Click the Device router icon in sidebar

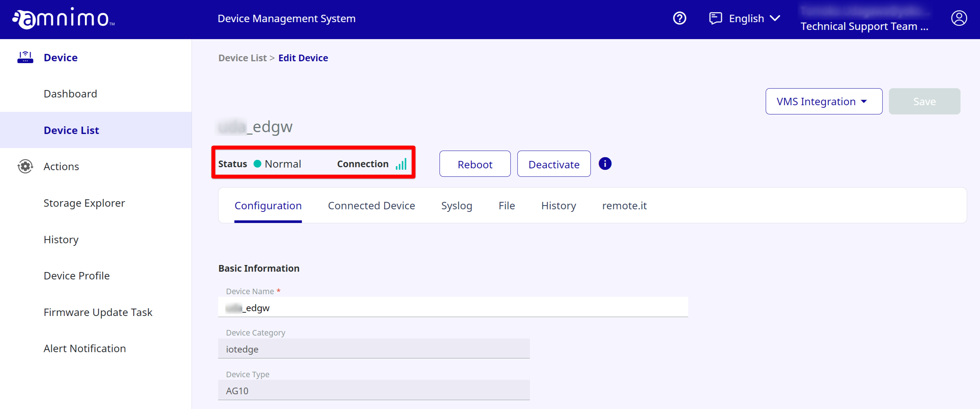(25, 58)
